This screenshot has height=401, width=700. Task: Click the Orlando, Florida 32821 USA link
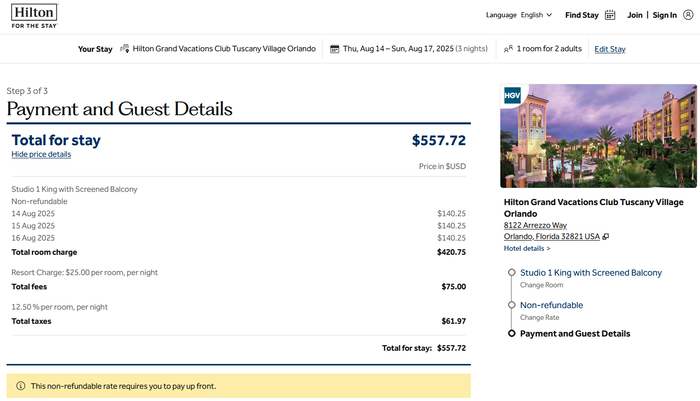pyautogui.click(x=552, y=236)
